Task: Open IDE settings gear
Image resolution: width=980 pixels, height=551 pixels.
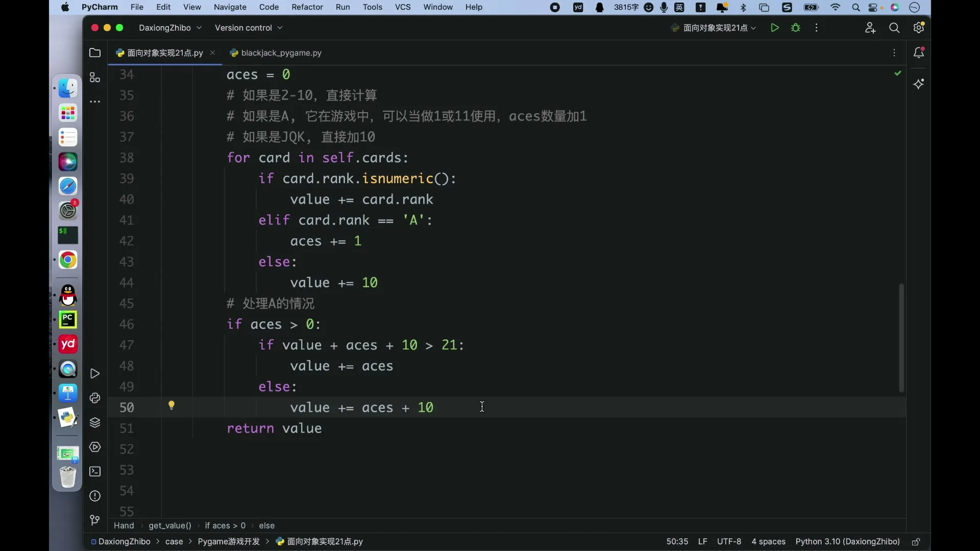Action: tap(919, 28)
